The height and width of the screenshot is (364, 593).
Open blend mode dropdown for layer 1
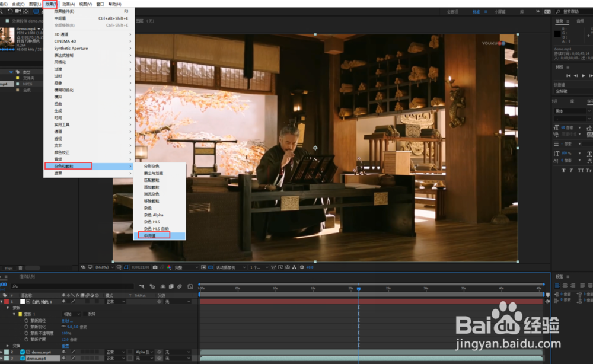tap(116, 302)
